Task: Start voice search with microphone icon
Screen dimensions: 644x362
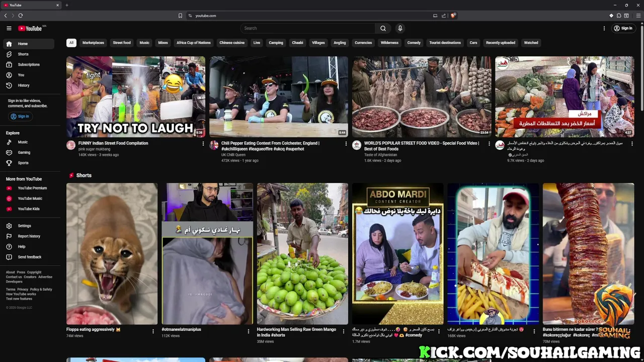Action: (x=400, y=28)
